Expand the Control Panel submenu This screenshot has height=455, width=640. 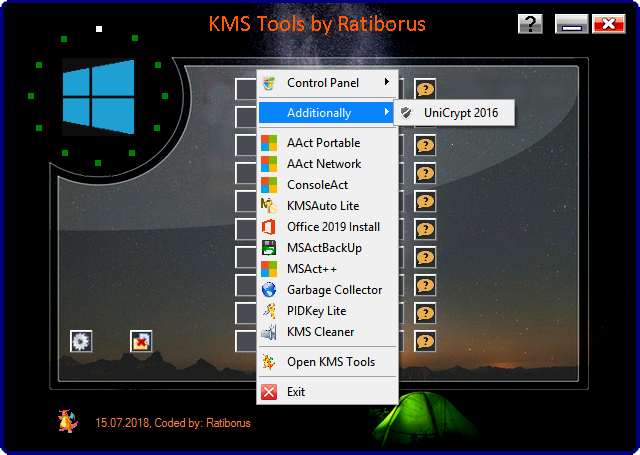pos(386,82)
